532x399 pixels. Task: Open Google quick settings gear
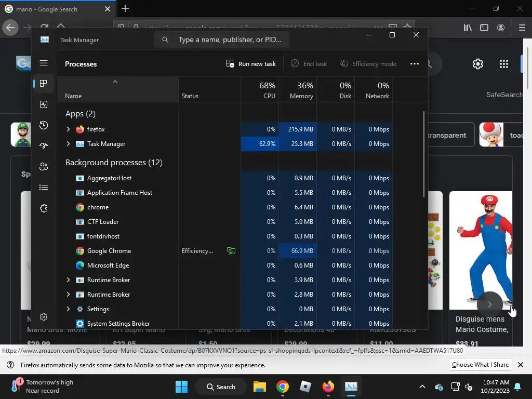(x=478, y=64)
